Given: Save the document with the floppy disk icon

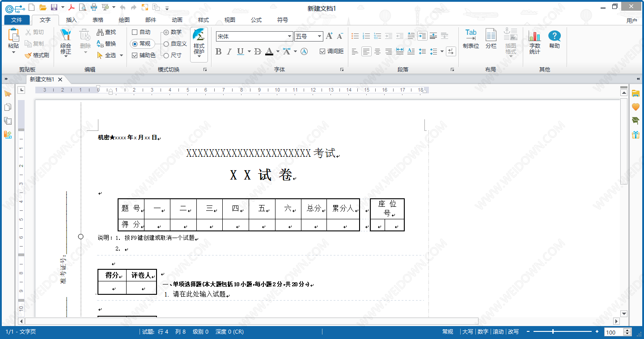Looking at the screenshot, I should (x=54, y=7).
